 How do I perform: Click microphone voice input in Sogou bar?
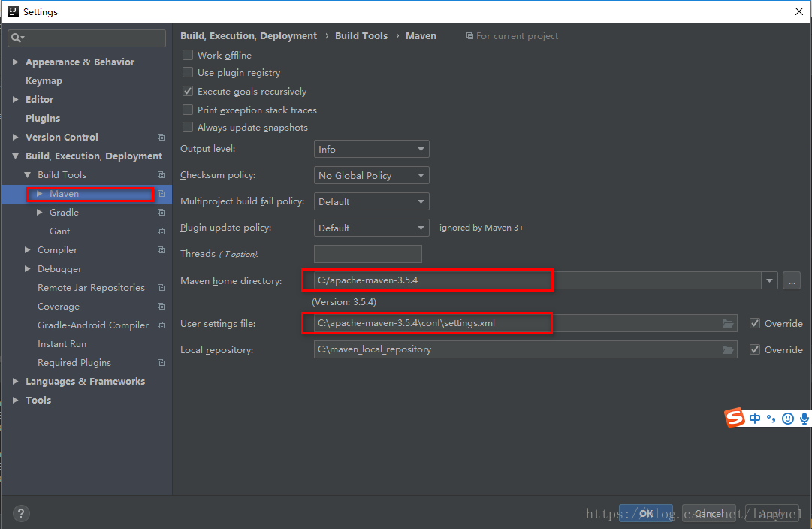point(804,419)
